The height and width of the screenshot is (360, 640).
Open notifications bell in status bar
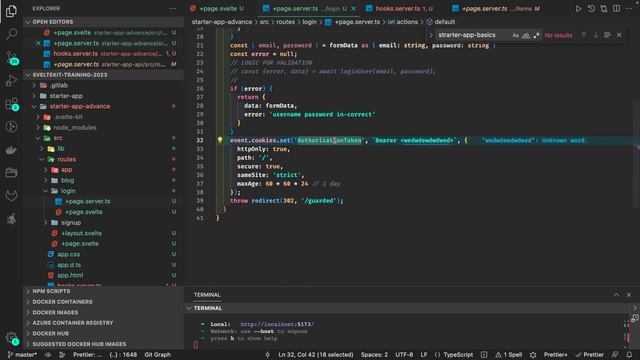point(629,355)
